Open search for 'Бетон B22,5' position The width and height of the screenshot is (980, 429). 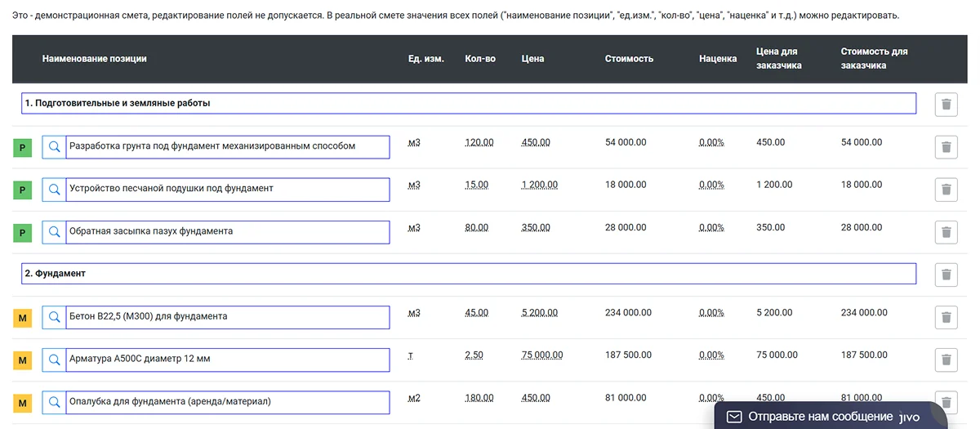click(54, 316)
